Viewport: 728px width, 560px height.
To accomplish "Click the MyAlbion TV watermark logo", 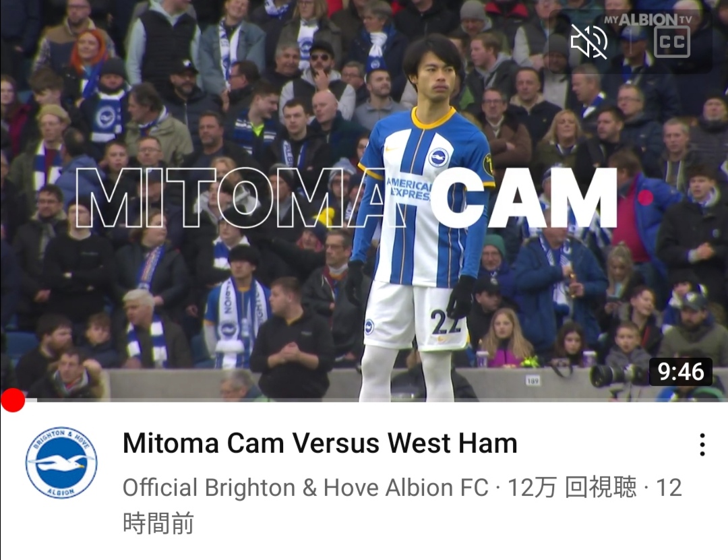I will (x=648, y=20).
